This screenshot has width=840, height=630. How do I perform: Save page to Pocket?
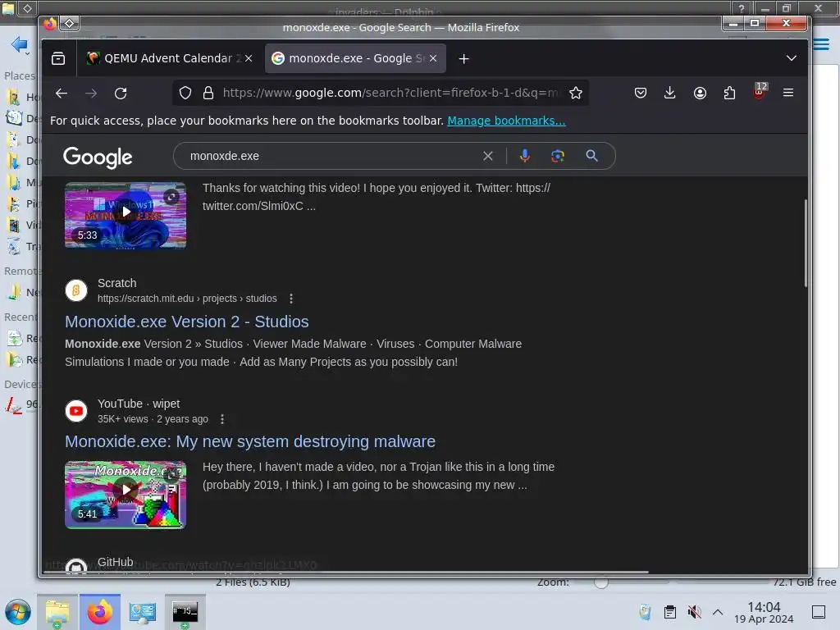tap(640, 94)
